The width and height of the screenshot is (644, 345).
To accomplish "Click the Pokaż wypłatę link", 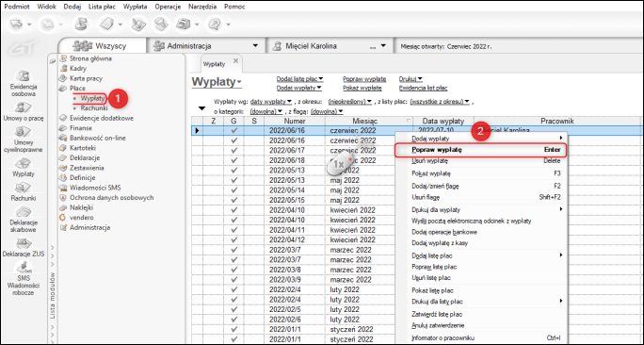I will (362, 88).
